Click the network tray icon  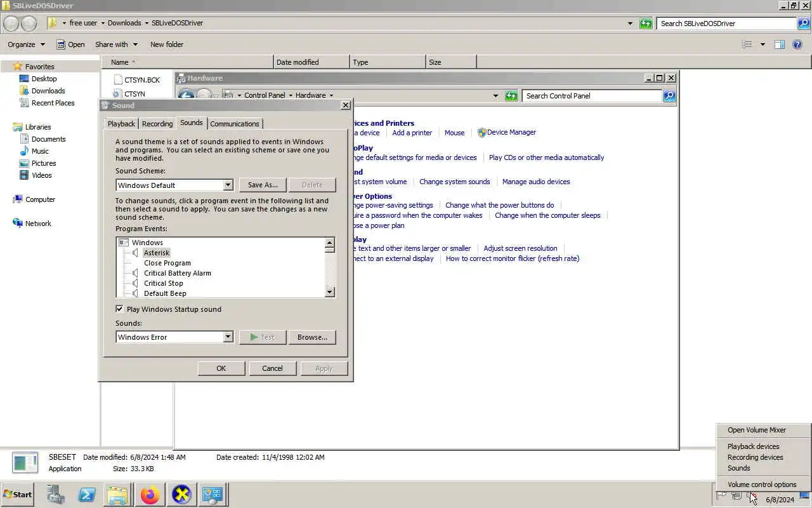[736, 496]
